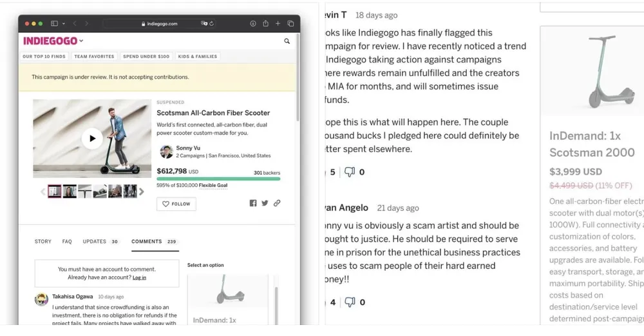Downvote the Angelo comment with thumbs-down
The image size is (644, 336).
click(x=350, y=302)
